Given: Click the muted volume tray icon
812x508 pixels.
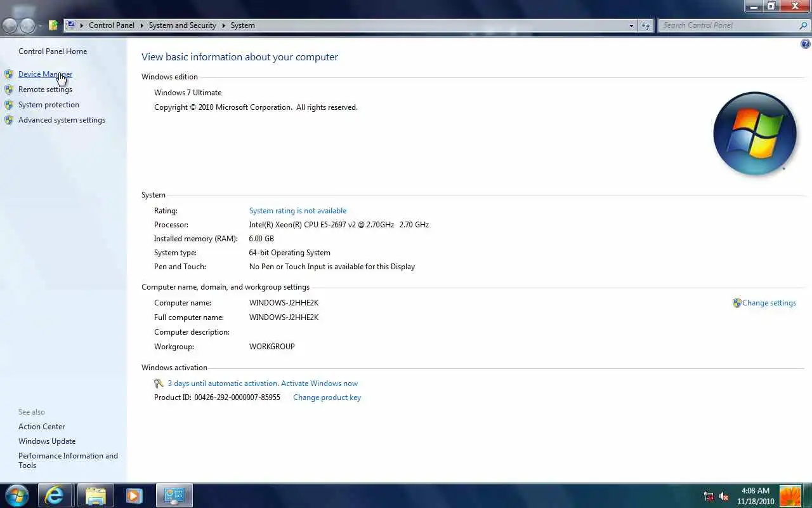Looking at the screenshot, I should (724, 496).
